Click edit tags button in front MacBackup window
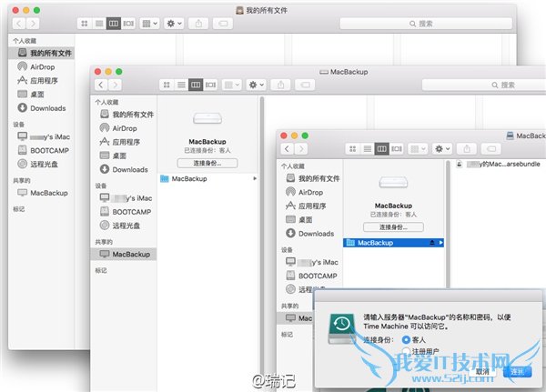 (491, 148)
